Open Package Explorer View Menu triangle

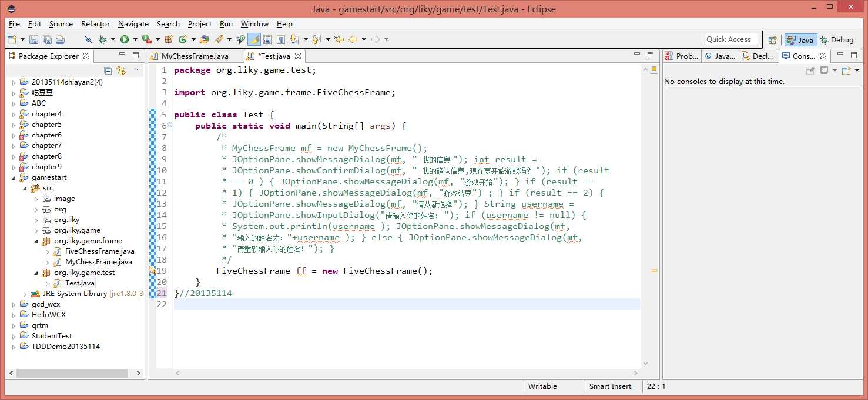pos(138,69)
